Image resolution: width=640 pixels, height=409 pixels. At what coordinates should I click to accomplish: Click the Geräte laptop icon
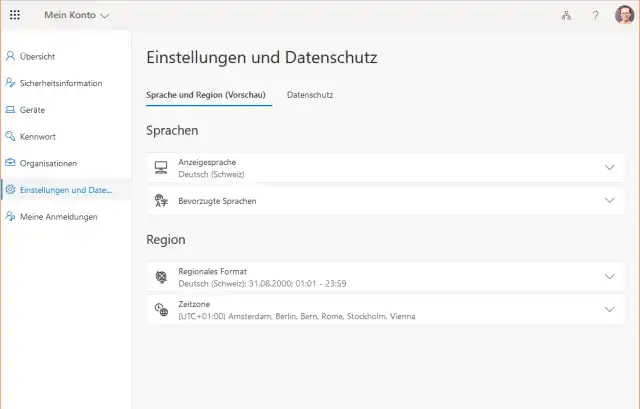point(10,109)
